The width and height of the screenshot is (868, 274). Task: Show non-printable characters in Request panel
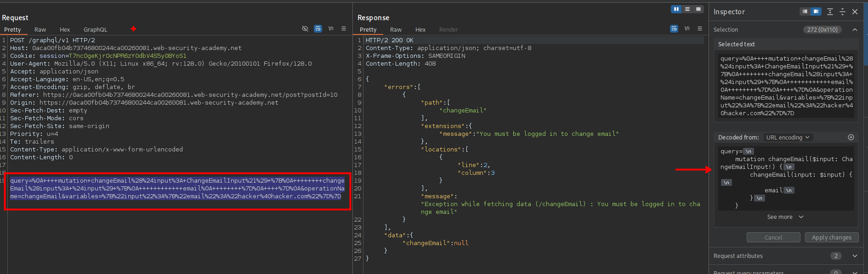tap(331, 28)
